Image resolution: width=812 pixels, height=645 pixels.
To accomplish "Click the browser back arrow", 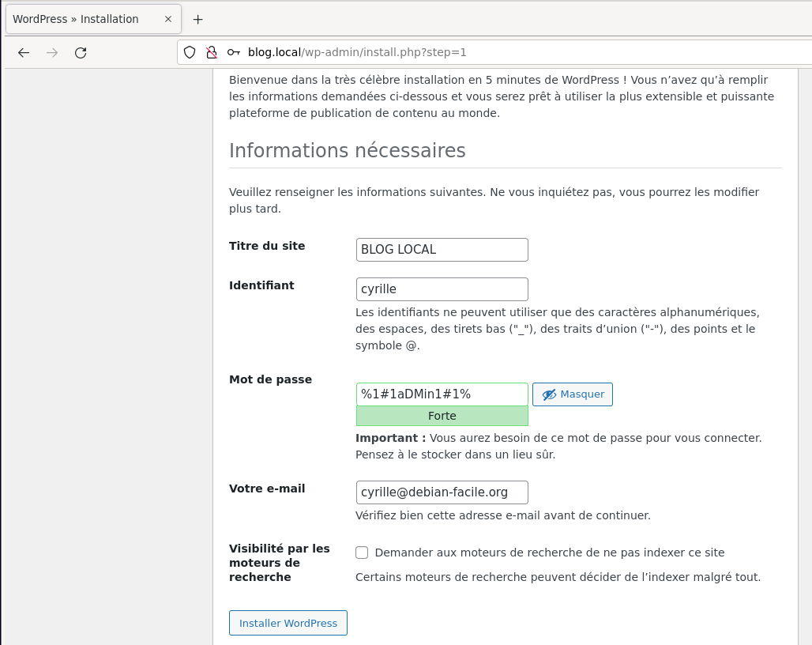I will pos(24,53).
